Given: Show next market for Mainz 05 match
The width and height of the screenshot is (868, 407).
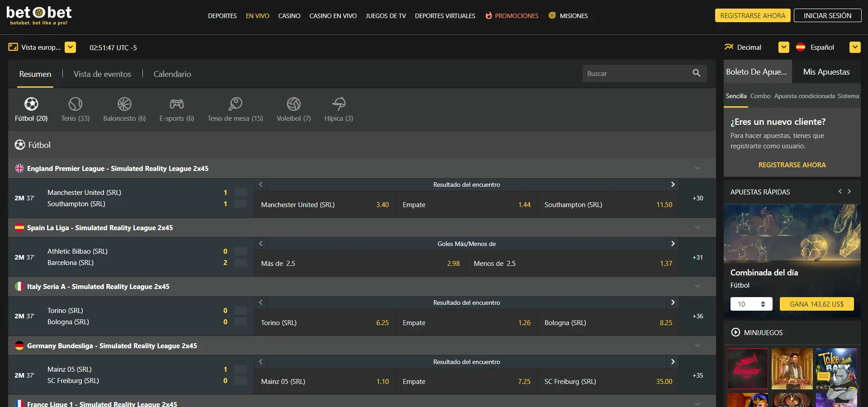Looking at the screenshot, I should (x=673, y=362).
